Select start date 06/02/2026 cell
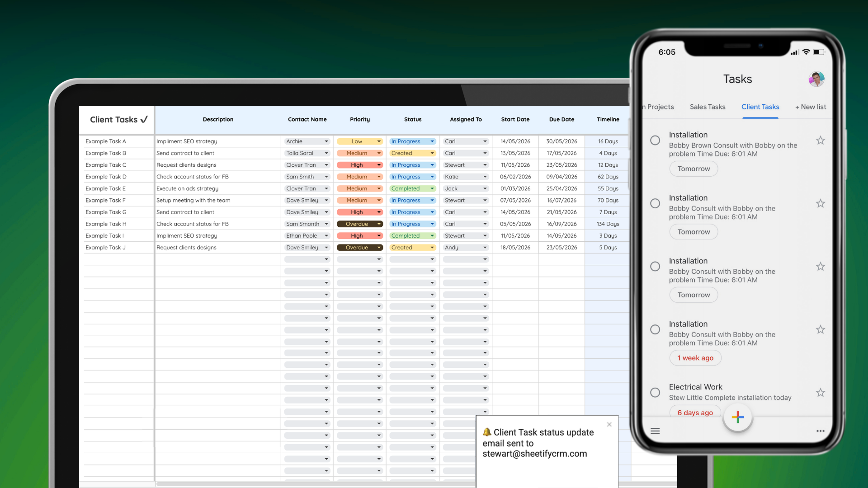 tap(515, 177)
